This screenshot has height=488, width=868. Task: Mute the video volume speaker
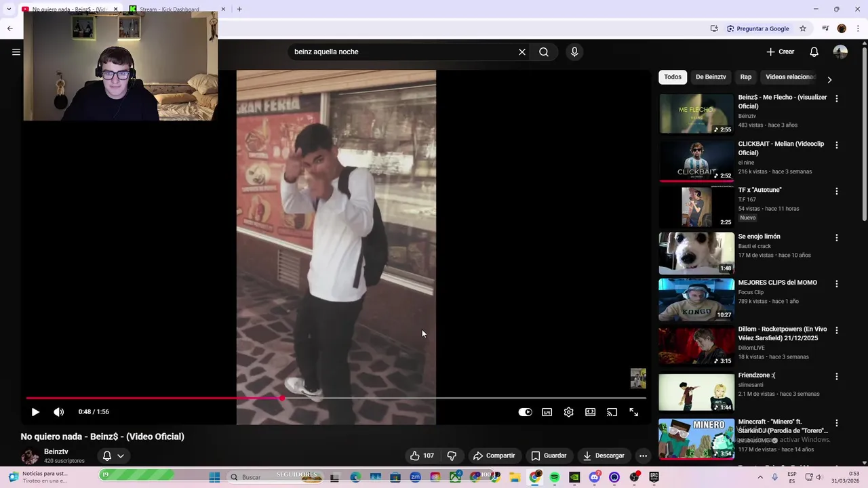[59, 411]
